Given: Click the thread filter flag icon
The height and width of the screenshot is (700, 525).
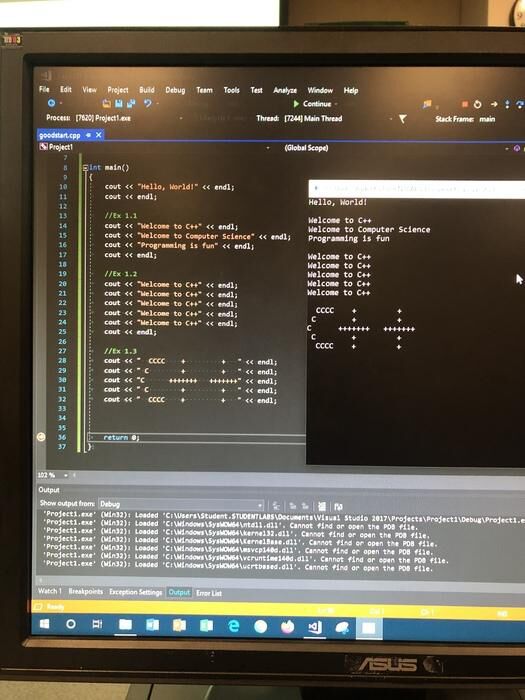Looking at the screenshot, I should coord(402,119).
